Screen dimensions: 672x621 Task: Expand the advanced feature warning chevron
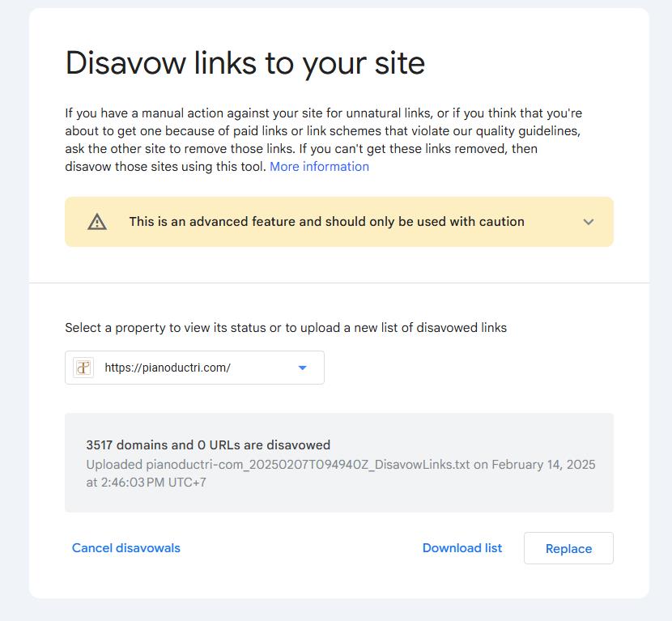(x=589, y=222)
